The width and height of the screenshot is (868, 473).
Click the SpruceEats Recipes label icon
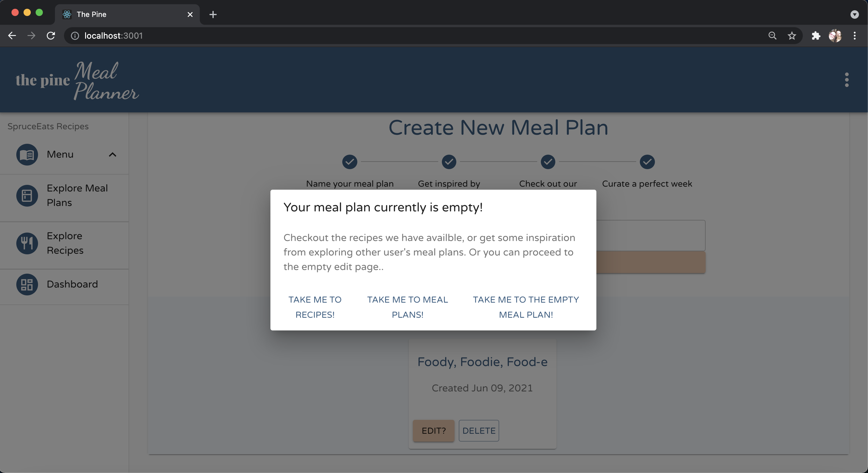pos(48,126)
